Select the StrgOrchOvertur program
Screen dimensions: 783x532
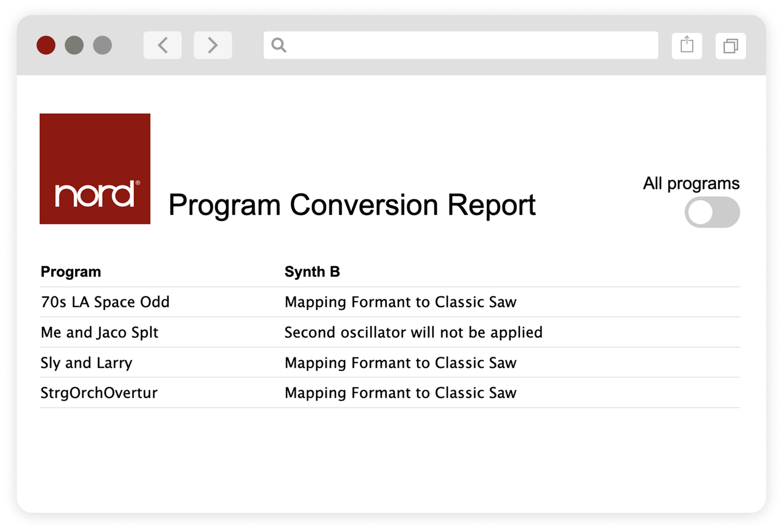(x=99, y=393)
